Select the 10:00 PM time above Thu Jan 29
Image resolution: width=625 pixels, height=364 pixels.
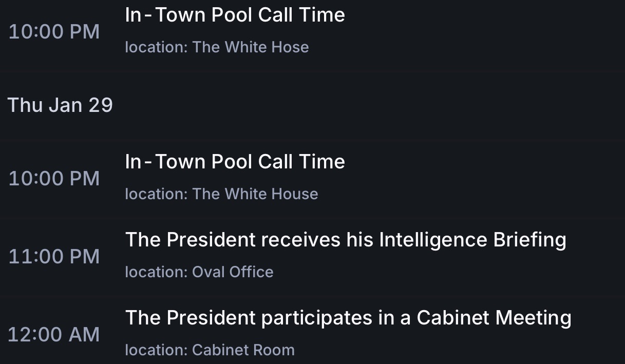coord(54,32)
